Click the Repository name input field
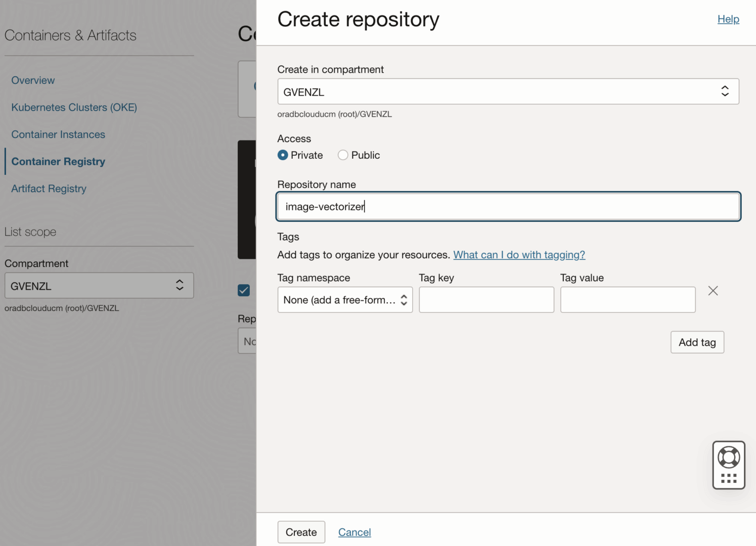This screenshot has width=756, height=546. [x=508, y=206]
